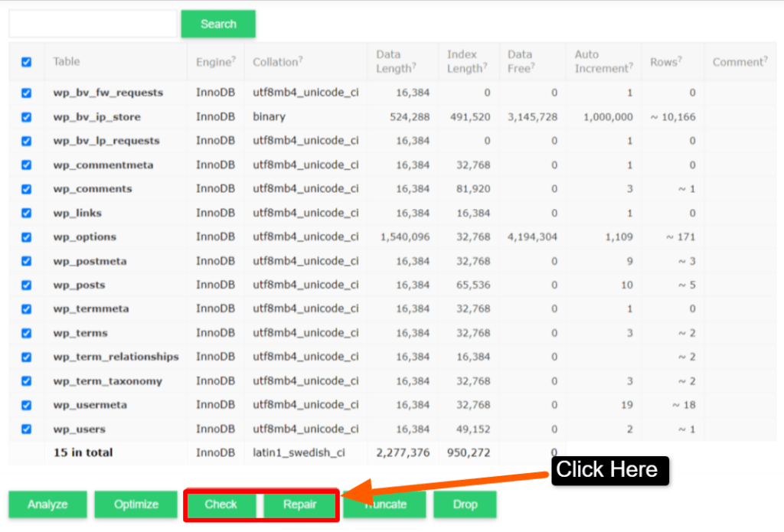Image resolution: width=784 pixels, height=532 pixels.
Task: Open the wp_bv_fw_requests table link
Action: [x=108, y=93]
